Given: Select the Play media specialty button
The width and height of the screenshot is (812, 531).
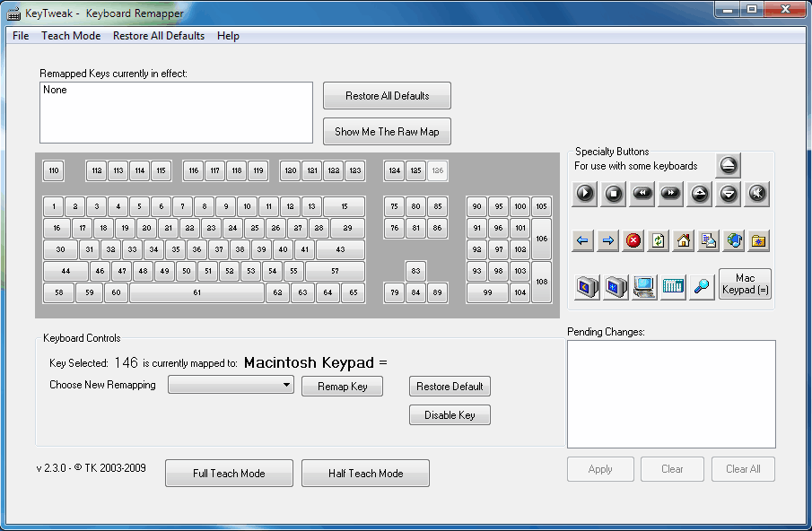Looking at the screenshot, I should point(584,194).
